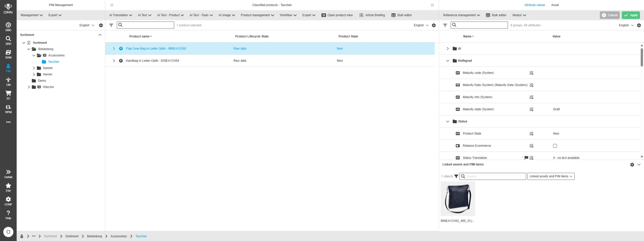Open the user avatar circle
644x241 pixels.
[x=8, y=232]
